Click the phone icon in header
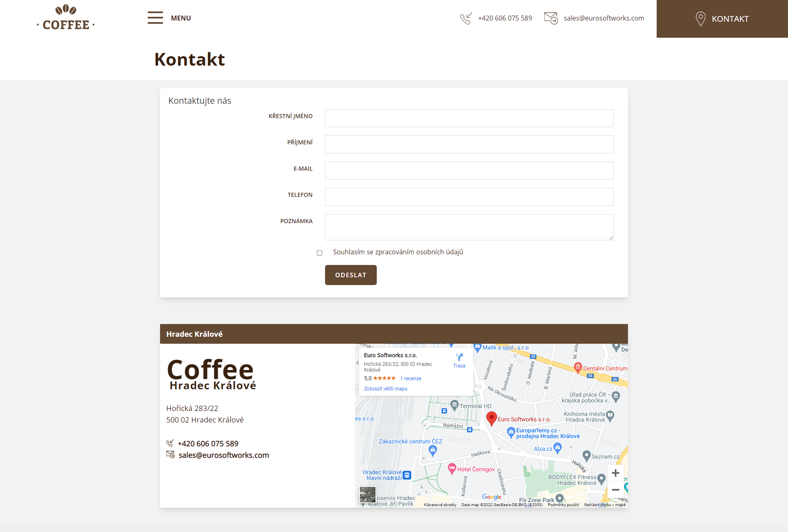 [x=466, y=18]
